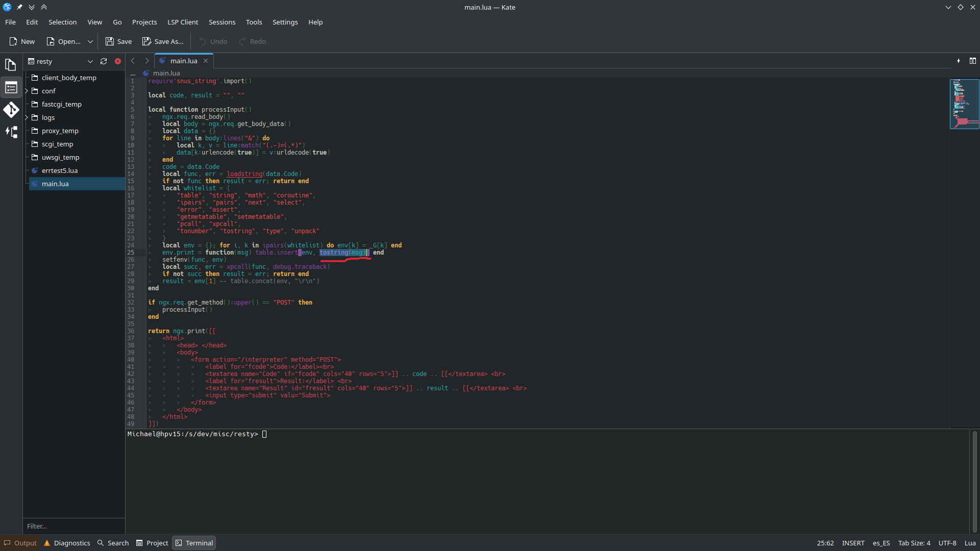Expand the conf folder
Viewport: 980px width, 551px height.
[27, 91]
